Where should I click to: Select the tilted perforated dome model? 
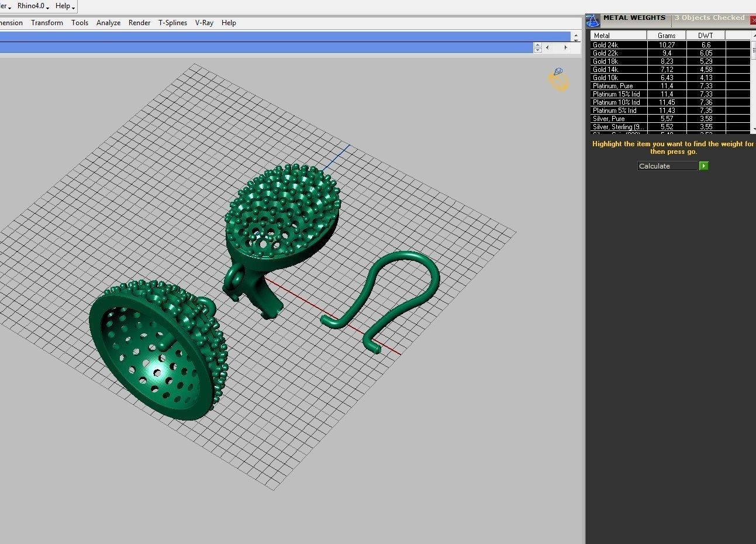click(x=158, y=349)
